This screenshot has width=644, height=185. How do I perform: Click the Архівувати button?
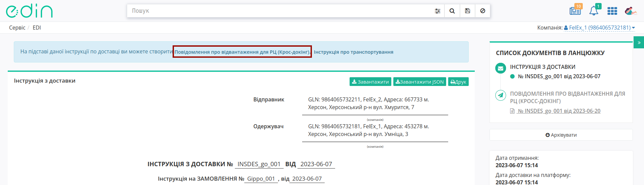pos(561,135)
